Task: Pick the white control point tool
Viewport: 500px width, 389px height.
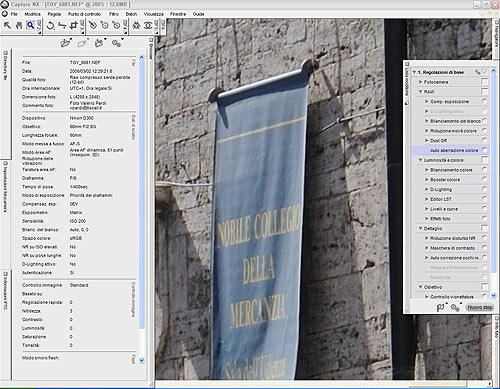Action: pyautogui.click(x=116, y=25)
